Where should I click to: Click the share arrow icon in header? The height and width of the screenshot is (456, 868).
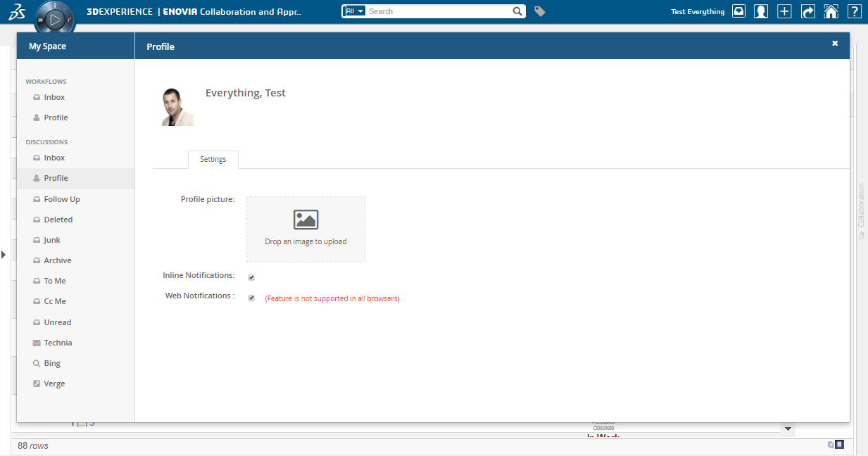click(807, 11)
